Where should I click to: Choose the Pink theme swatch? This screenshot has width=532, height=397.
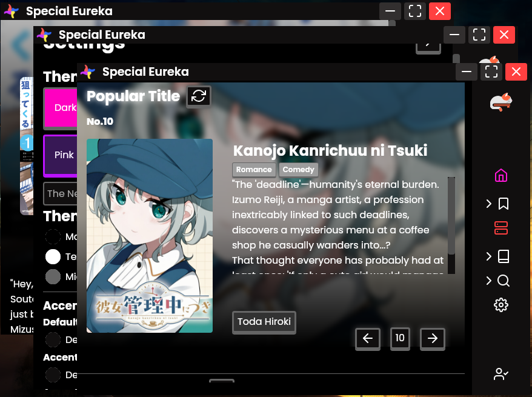pyautogui.click(x=60, y=155)
